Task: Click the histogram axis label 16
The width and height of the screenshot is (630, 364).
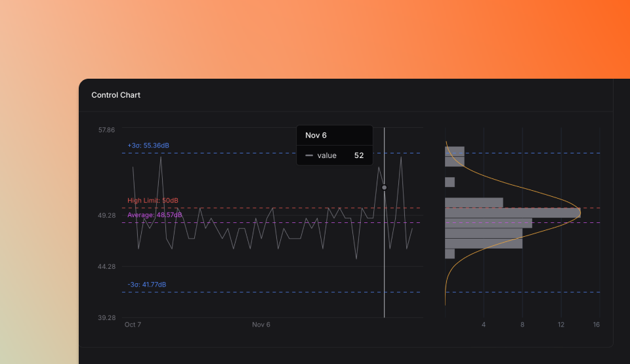Action: 597,325
